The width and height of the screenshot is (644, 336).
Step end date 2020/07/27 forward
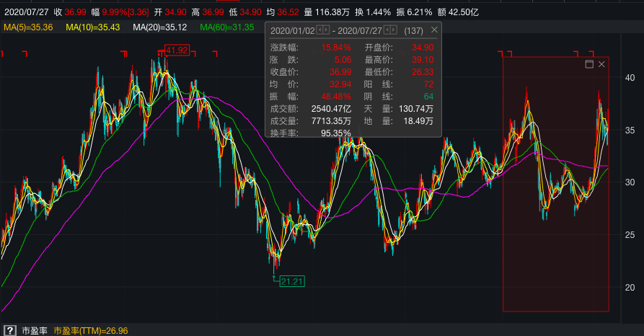pyautogui.click(x=394, y=30)
